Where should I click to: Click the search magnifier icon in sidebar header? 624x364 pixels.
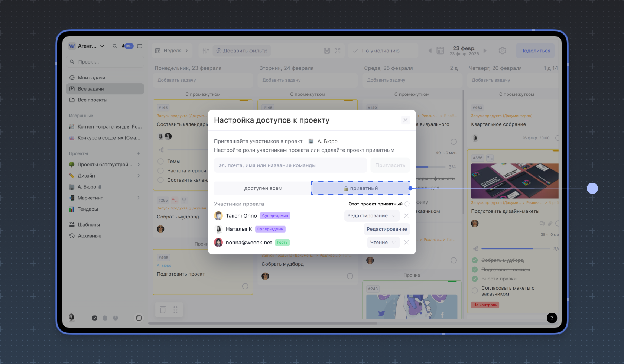[115, 46]
